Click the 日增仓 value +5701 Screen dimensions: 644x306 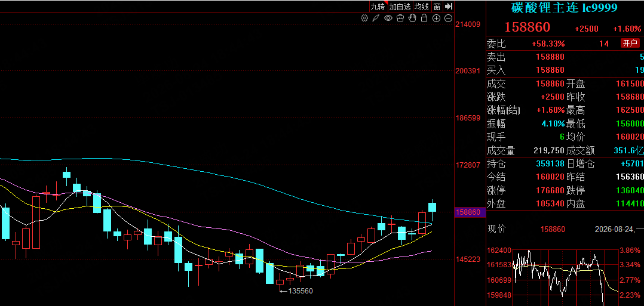(x=631, y=163)
